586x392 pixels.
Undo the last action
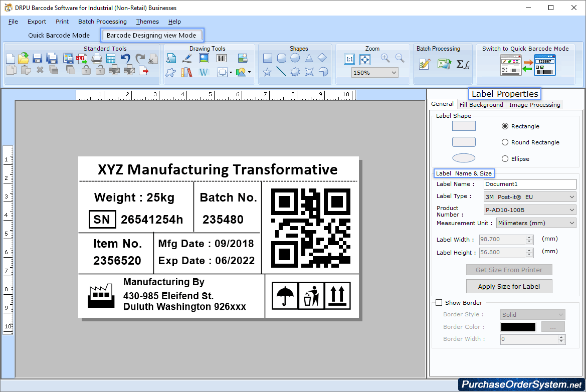125,58
